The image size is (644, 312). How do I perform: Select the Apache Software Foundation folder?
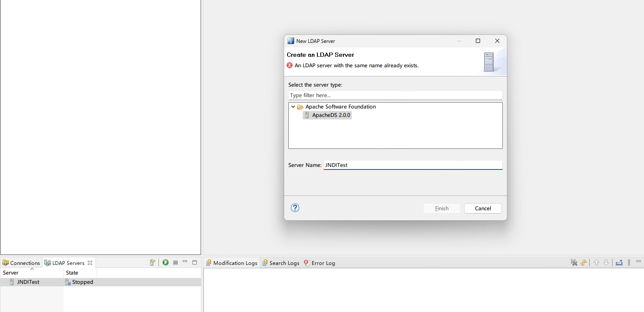click(x=337, y=107)
